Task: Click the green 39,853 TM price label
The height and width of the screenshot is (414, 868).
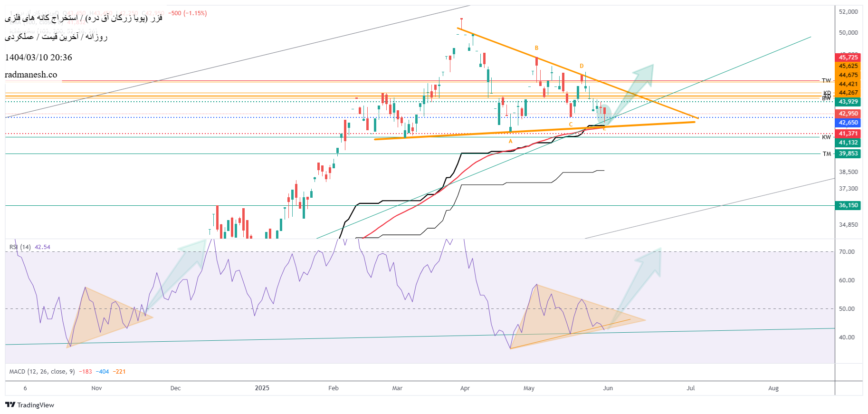Action: (848, 154)
